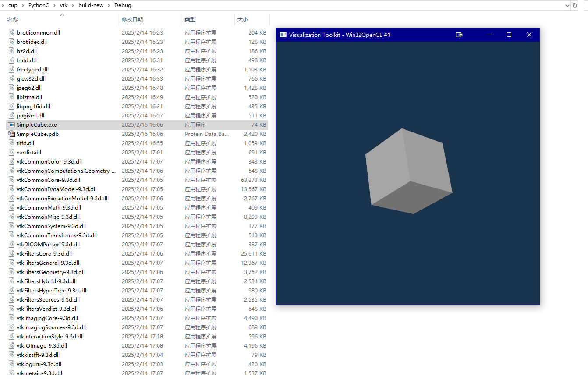Click the vtkCommonCore-9.3d.dll file icon

click(x=11, y=180)
